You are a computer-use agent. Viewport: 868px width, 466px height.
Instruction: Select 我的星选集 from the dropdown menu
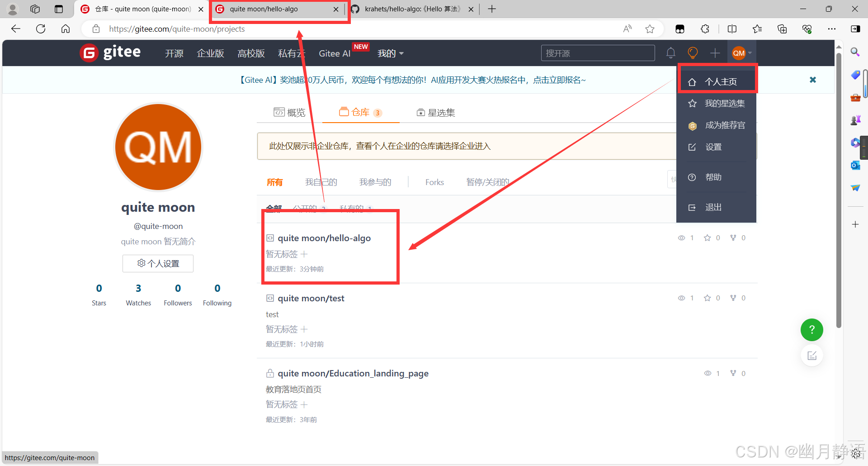tap(717, 104)
